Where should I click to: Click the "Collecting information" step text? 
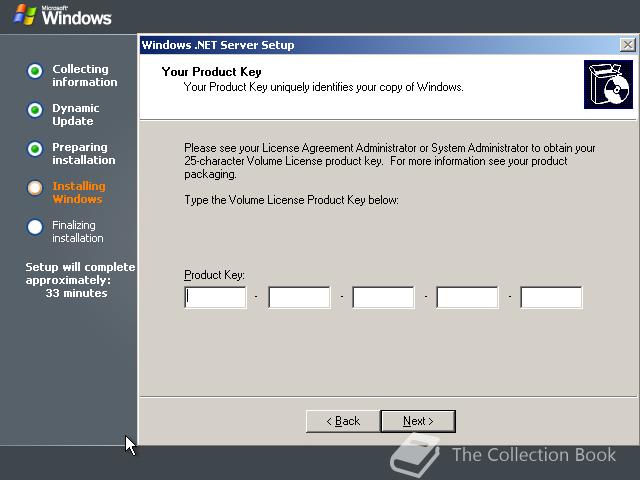(x=84, y=76)
